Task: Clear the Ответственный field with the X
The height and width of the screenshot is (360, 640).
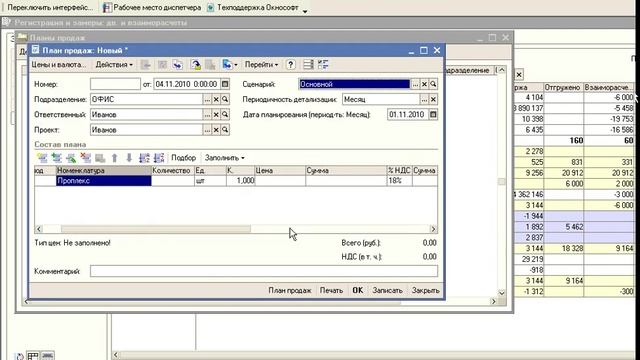Action: click(216, 115)
